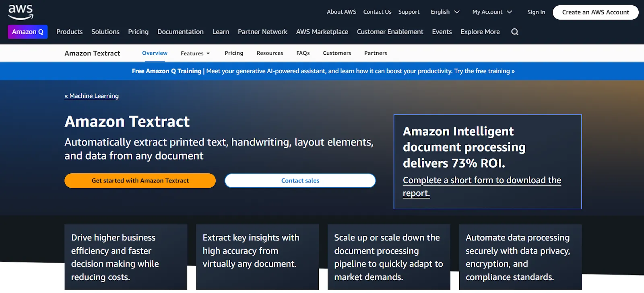Screen dimensions: 644x293
Task: Click the Support link
Action: (x=409, y=12)
